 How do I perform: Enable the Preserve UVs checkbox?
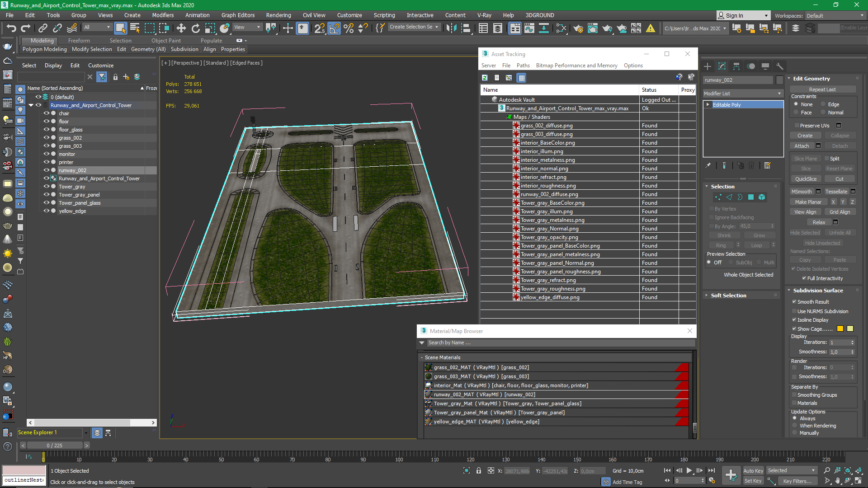[x=797, y=126]
